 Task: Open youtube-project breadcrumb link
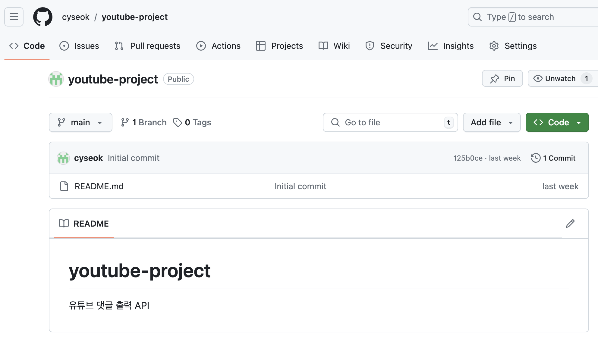point(135,17)
